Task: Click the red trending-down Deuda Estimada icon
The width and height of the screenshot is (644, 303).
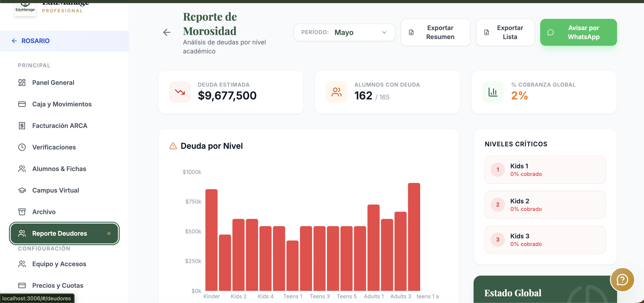Action: tap(180, 92)
